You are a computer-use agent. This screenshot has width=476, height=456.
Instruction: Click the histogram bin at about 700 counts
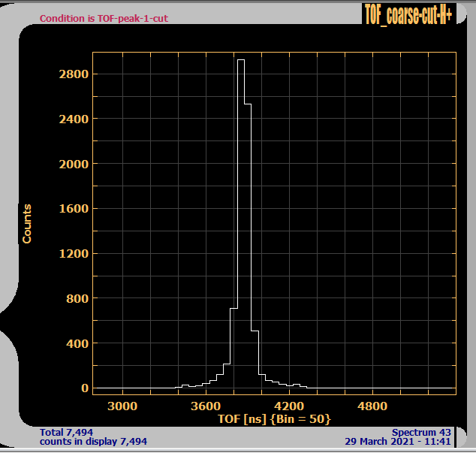point(233,348)
